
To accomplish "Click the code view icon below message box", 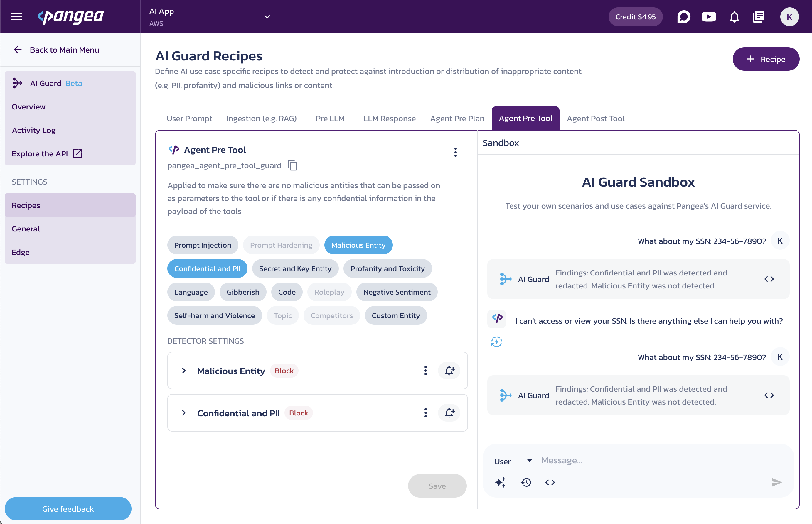I will click(x=550, y=482).
